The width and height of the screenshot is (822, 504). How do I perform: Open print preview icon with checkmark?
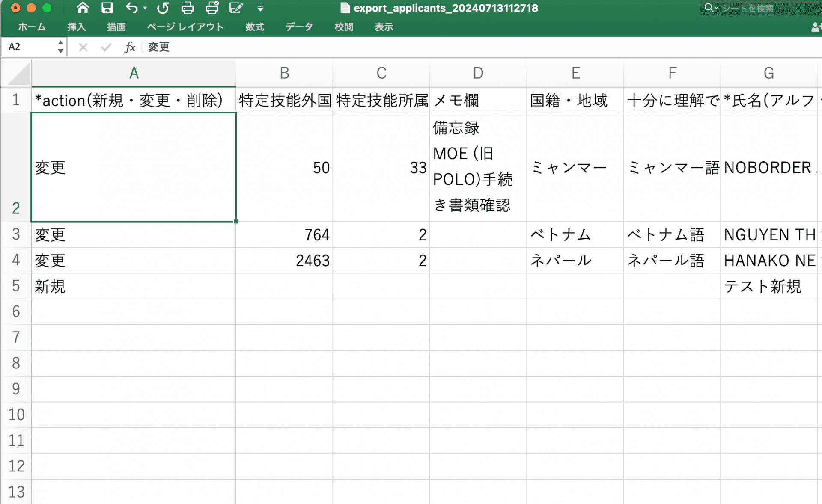point(212,8)
